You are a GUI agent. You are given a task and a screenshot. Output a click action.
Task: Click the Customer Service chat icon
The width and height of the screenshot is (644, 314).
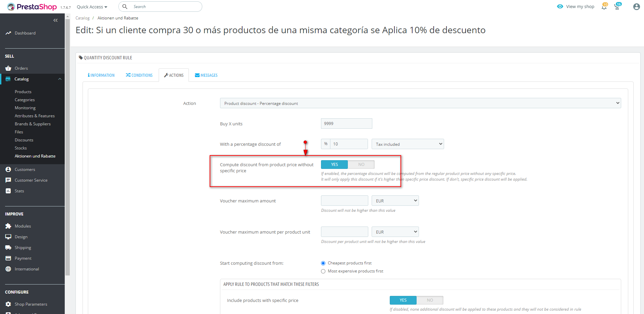tap(8, 180)
